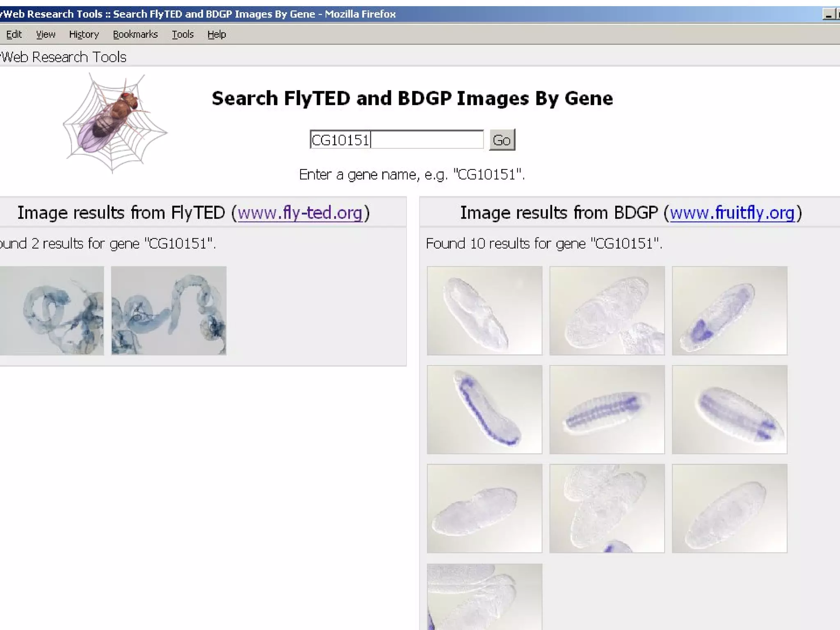840x630 pixels.
Task: Open the Edit menu
Action: pyautogui.click(x=14, y=34)
